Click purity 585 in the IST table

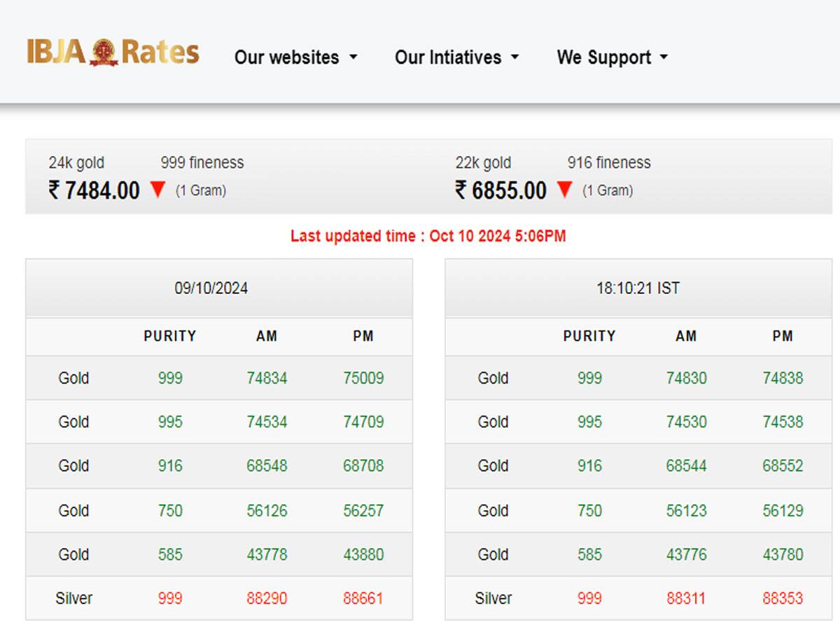[x=589, y=554]
